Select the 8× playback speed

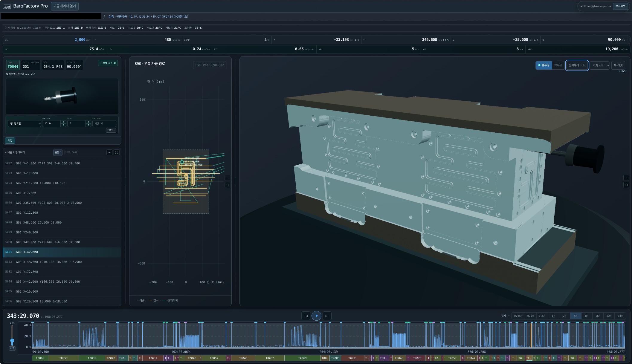tap(587, 316)
